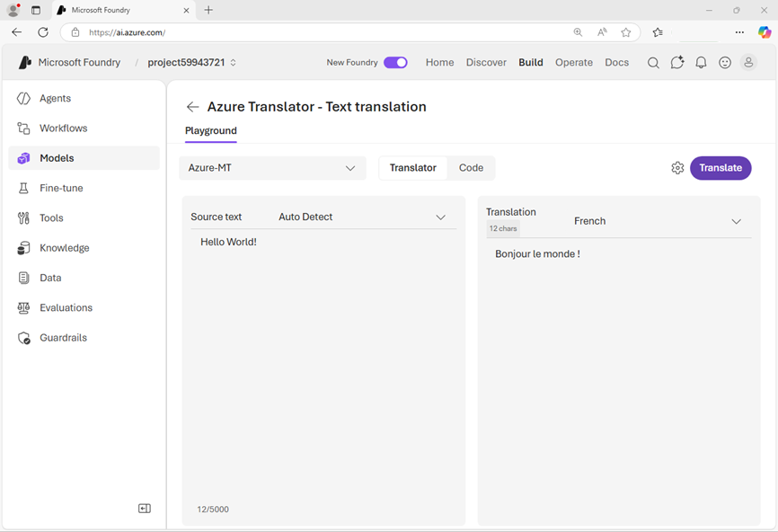This screenshot has width=778, height=532.
Task: Go to Home in top navigation
Action: click(439, 63)
